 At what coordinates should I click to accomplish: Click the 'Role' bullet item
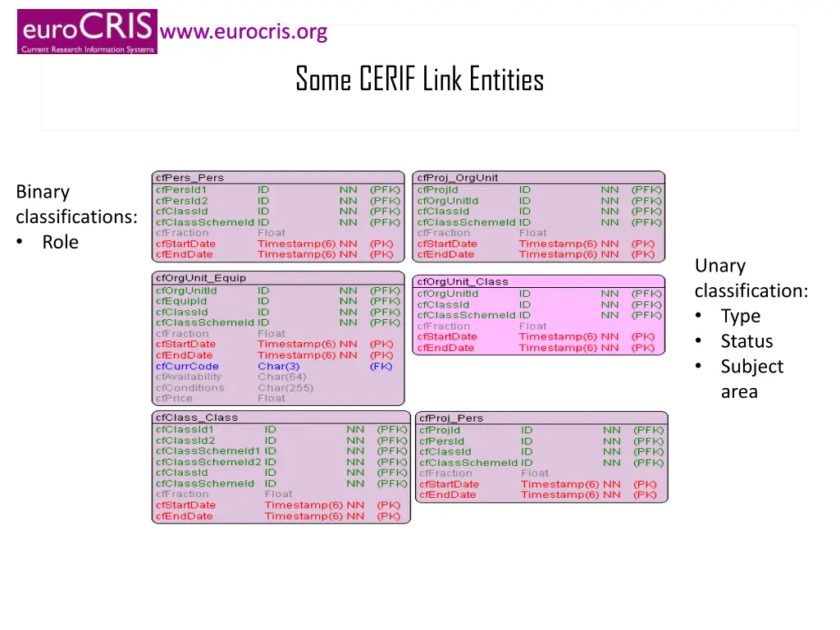pyautogui.click(x=60, y=242)
